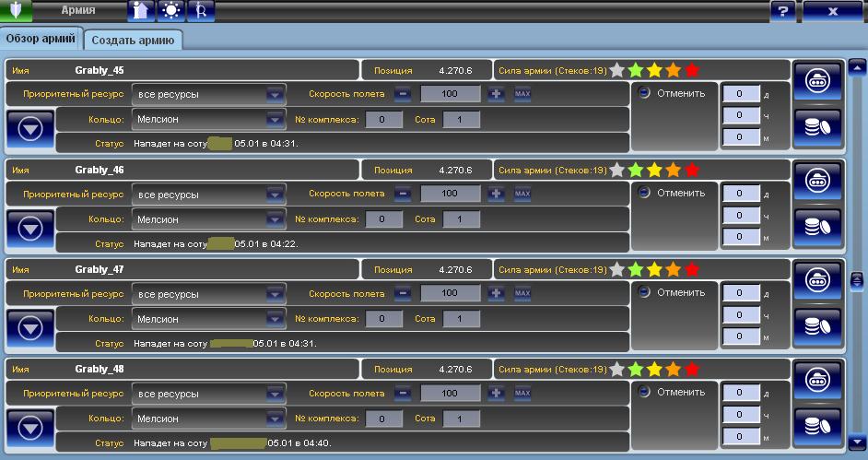
Task: Select the Отменить radio button for Grably_45
Action: tap(644, 92)
